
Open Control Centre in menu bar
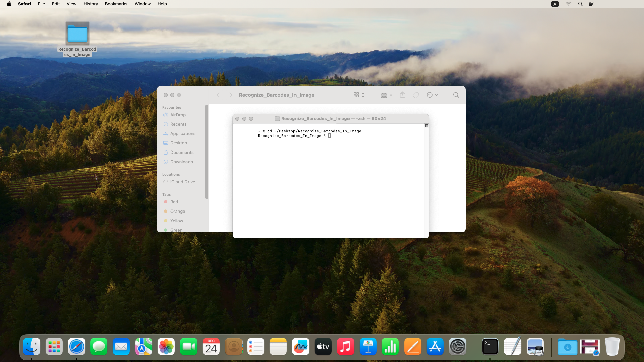tap(591, 4)
